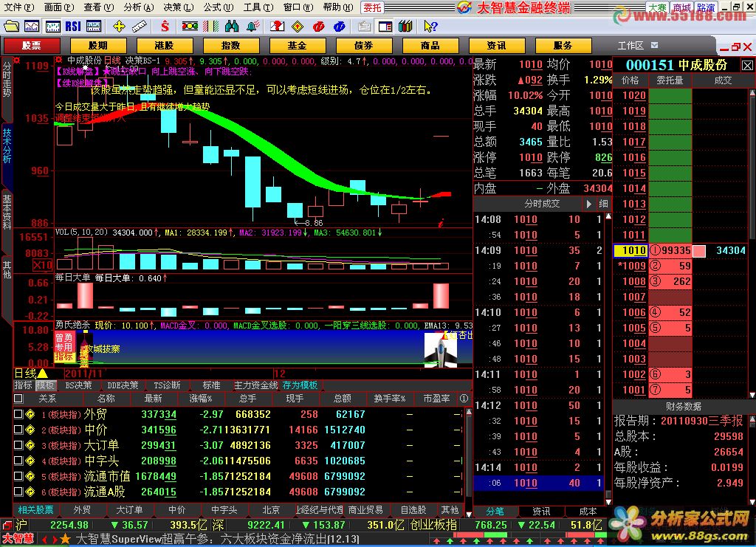Image resolution: width=756 pixels, height=547 pixels.
Task: Tick the checkbox for row 外贸
Action: tap(18, 414)
